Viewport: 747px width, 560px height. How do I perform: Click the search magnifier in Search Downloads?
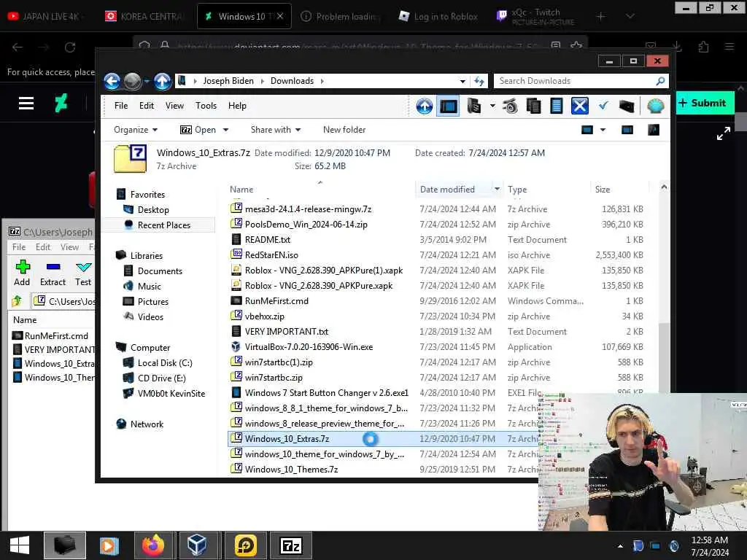click(x=660, y=81)
